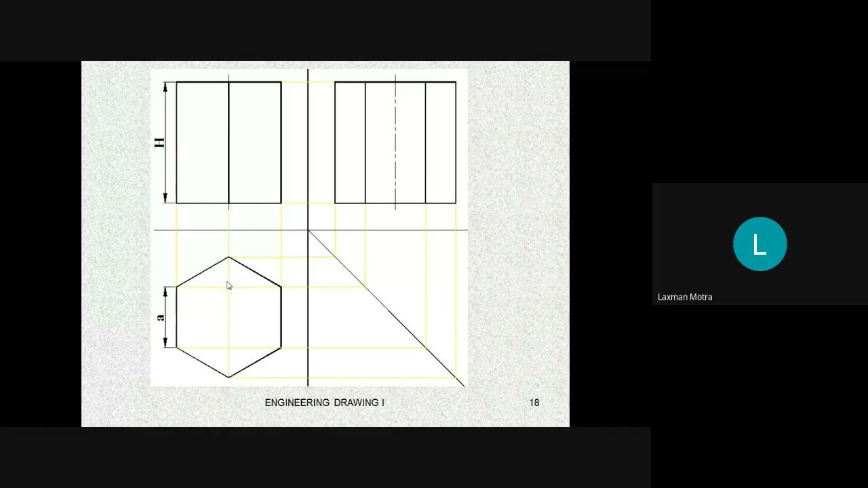Image resolution: width=868 pixels, height=488 pixels.
Task: Click slide page number 18
Action: 534,403
